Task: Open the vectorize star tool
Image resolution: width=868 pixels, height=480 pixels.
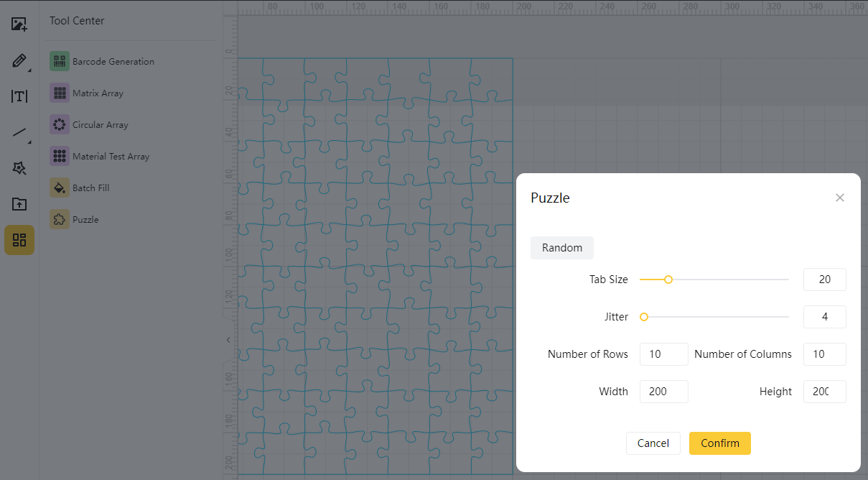Action: pos(19,168)
